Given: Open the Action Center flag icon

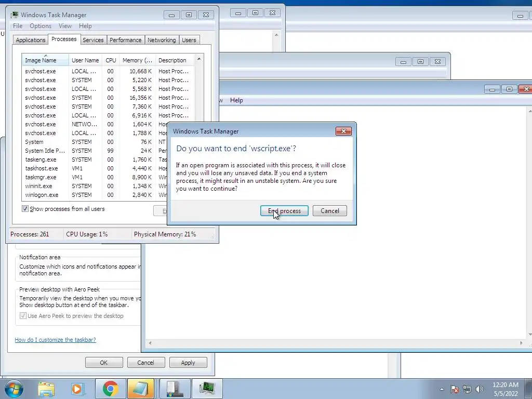Looking at the screenshot, I should [455, 389].
